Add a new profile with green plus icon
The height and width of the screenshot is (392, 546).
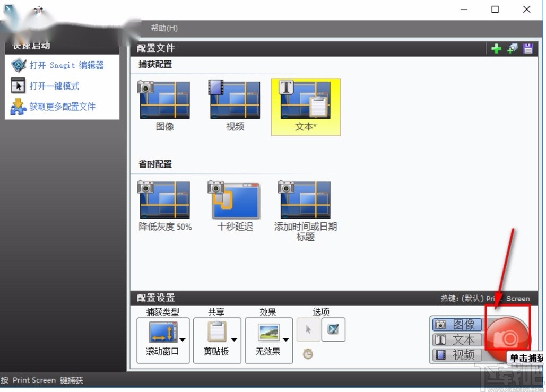pyautogui.click(x=496, y=49)
